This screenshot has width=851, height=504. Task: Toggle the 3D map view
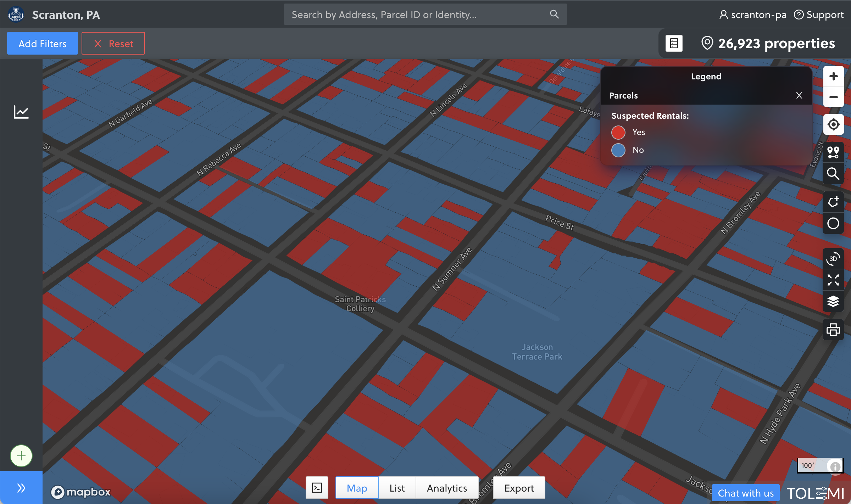coord(833,259)
